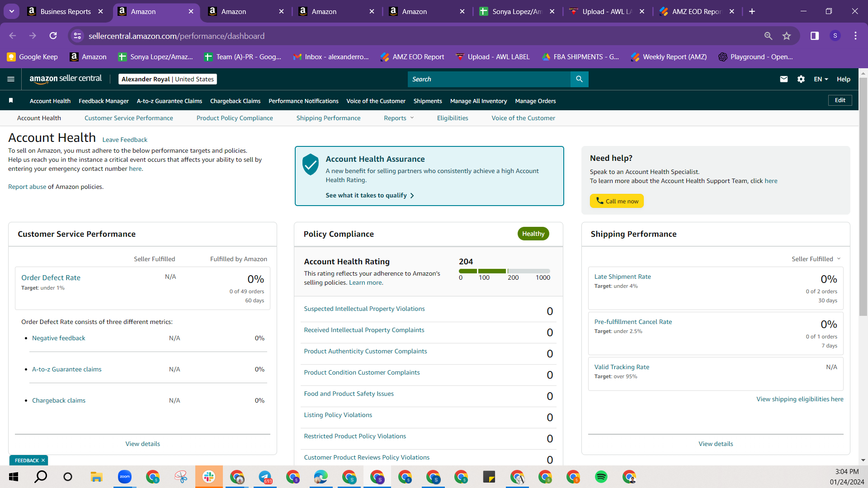Change the Seller Fulfilled shipping dropdown
Screen dimensions: 868x488
(x=816, y=259)
